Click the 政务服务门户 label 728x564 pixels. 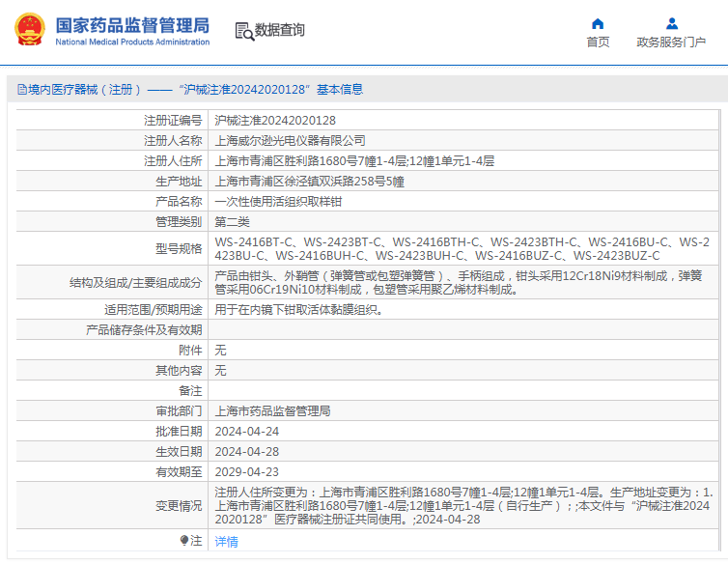point(671,42)
